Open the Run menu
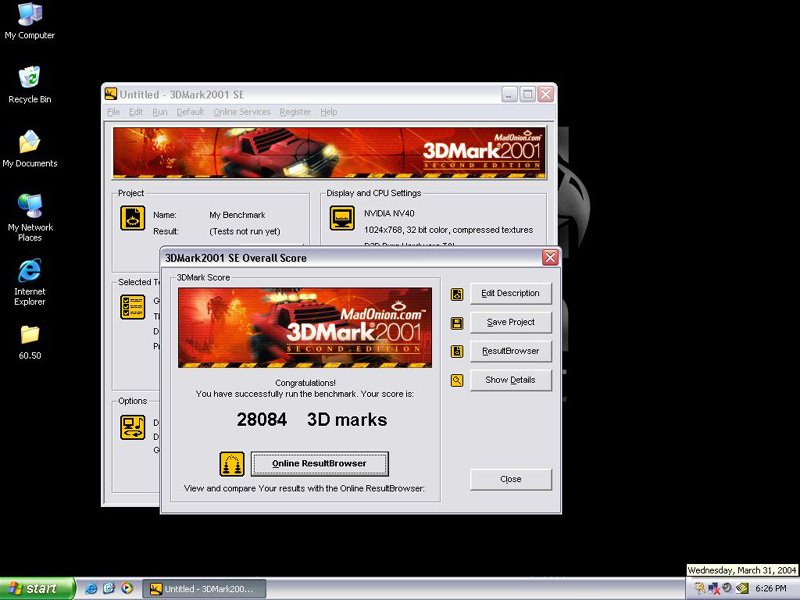800x600 pixels. [160, 112]
